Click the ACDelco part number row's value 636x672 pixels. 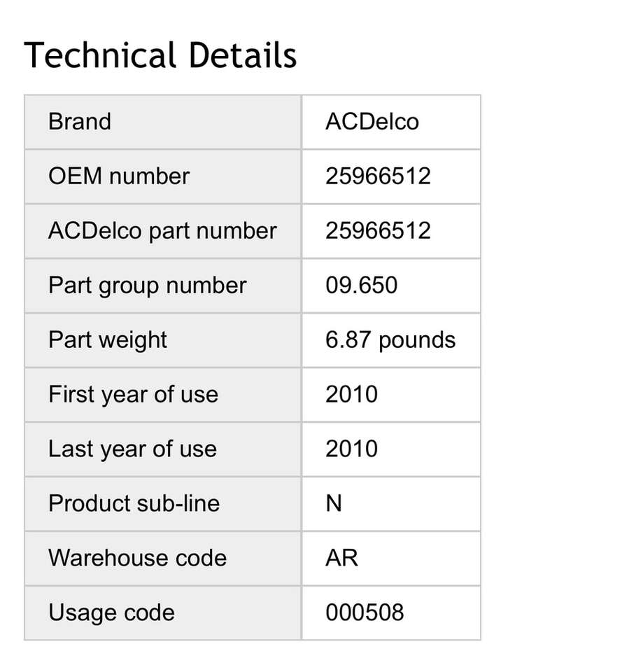378,231
